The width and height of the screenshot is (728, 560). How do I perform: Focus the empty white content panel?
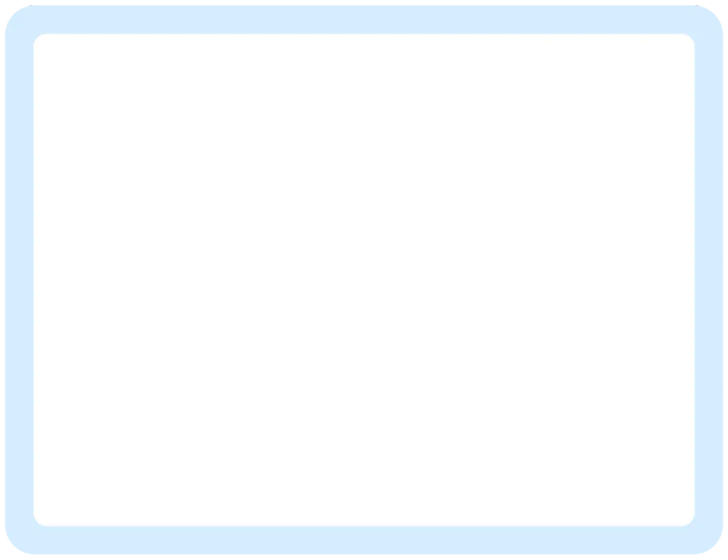364,280
